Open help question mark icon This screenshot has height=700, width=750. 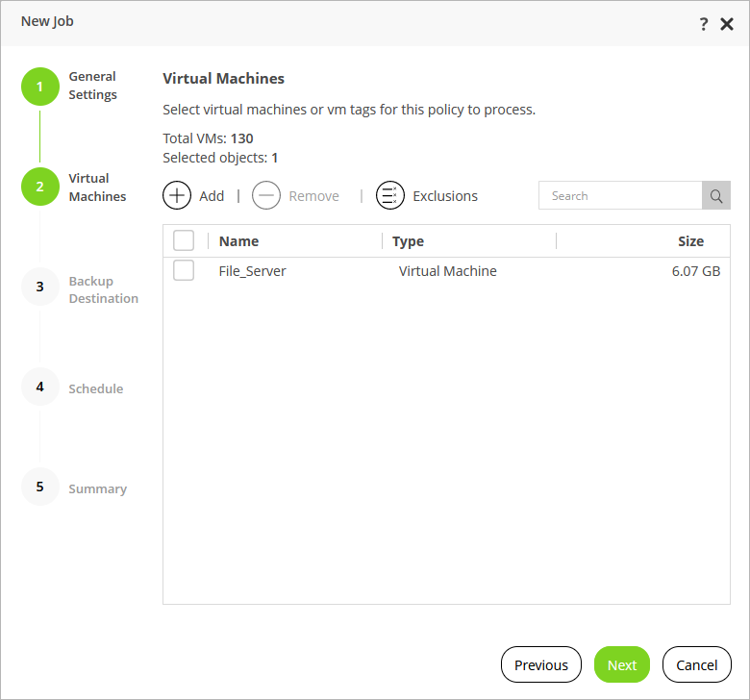click(x=704, y=24)
